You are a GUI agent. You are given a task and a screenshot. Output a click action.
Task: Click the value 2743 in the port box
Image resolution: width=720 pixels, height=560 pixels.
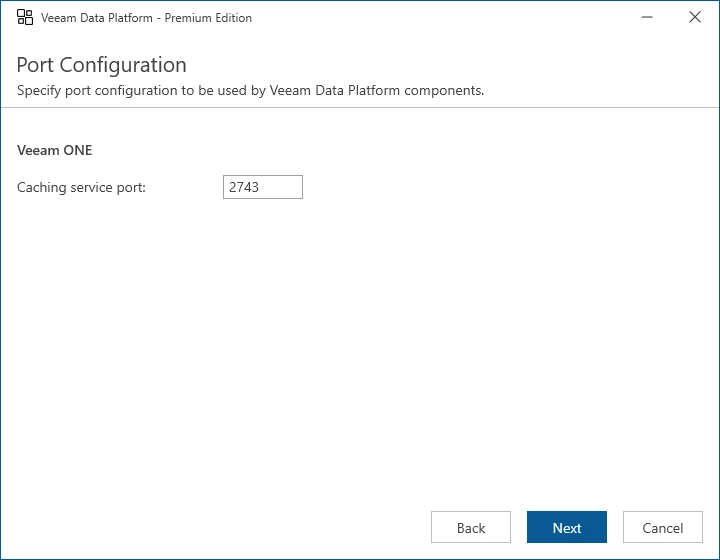coord(244,187)
